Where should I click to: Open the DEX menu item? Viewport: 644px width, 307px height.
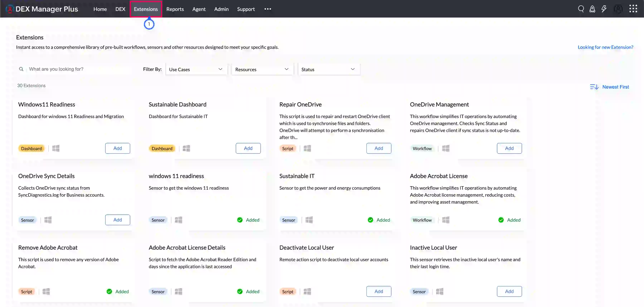(x=120, y=9)
